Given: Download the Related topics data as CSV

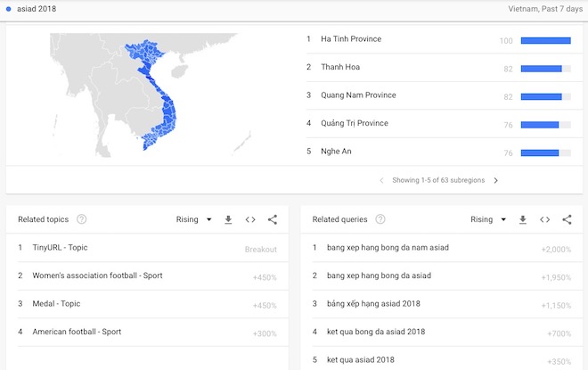Looking at the screenshot, I should coord(228,219).
